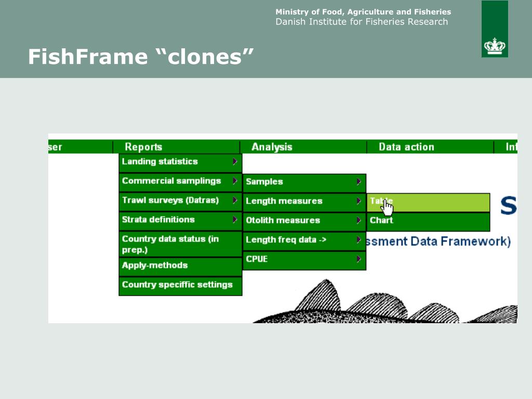Expand arrow on Strata definitions
The width and height of the screenshot is (532, 399).
point(235,220)
